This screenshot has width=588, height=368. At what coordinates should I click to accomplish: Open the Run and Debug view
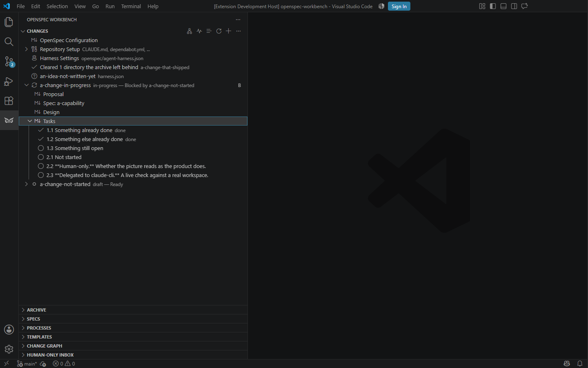tap(9, 81)
